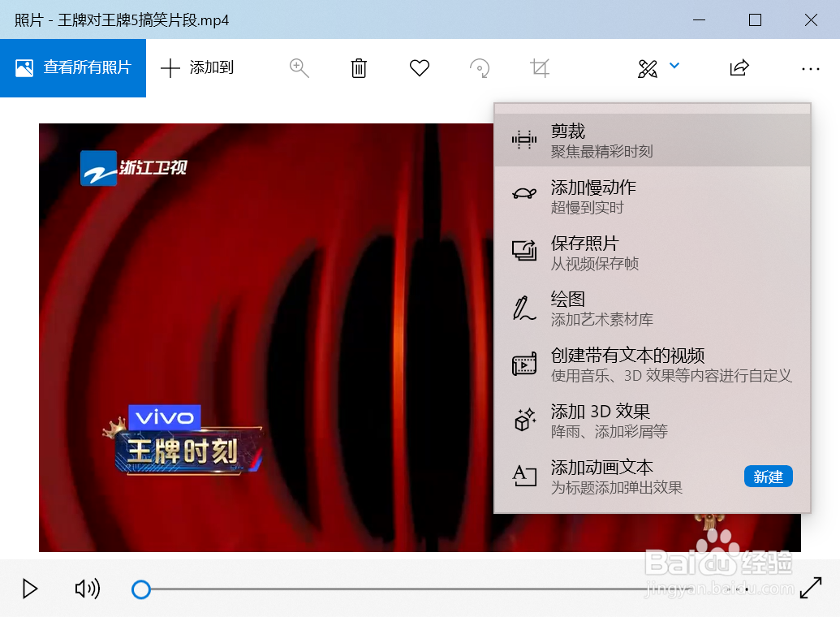The width and height of the screenshot is (840, 617).
Task: Click the 添加到 add-to button
Action: [197, 68]
